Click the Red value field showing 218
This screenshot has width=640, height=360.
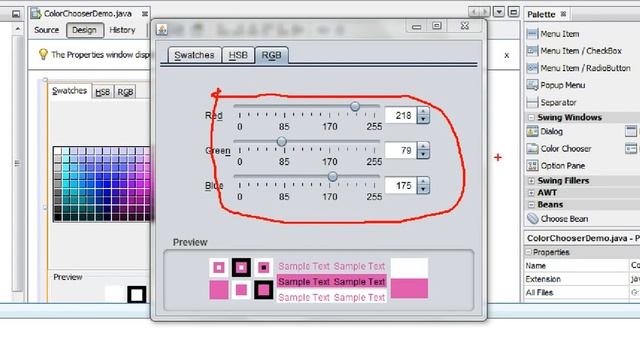tap(401, 116)
